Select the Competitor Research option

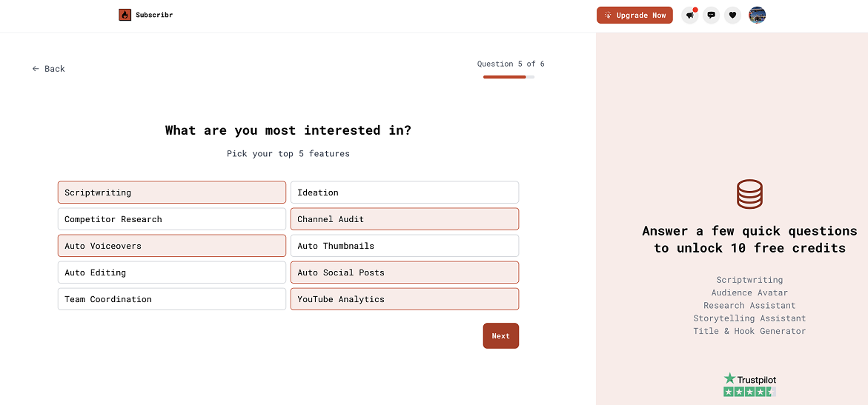point(172,219)
